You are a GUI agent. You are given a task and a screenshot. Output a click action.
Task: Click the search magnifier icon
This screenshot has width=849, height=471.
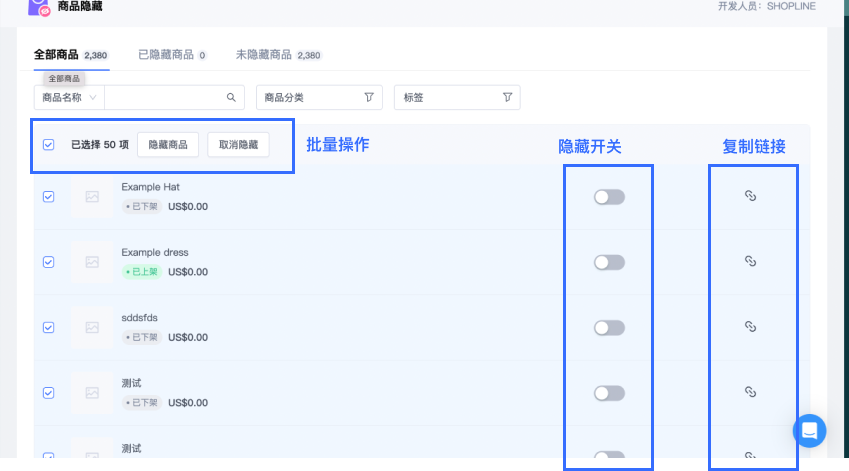click(231, 97)
